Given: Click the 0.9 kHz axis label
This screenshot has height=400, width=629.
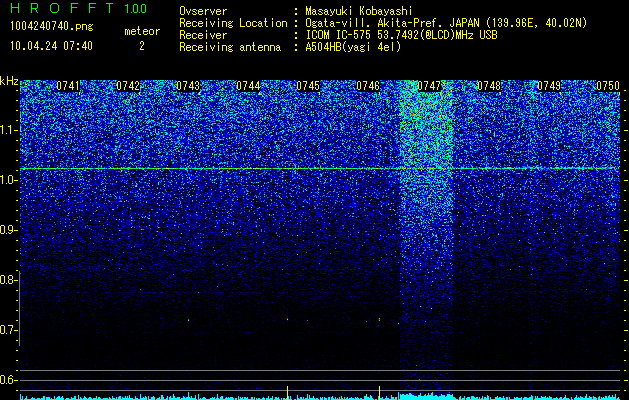Looking at the screenshot, I should coord(8,230).
